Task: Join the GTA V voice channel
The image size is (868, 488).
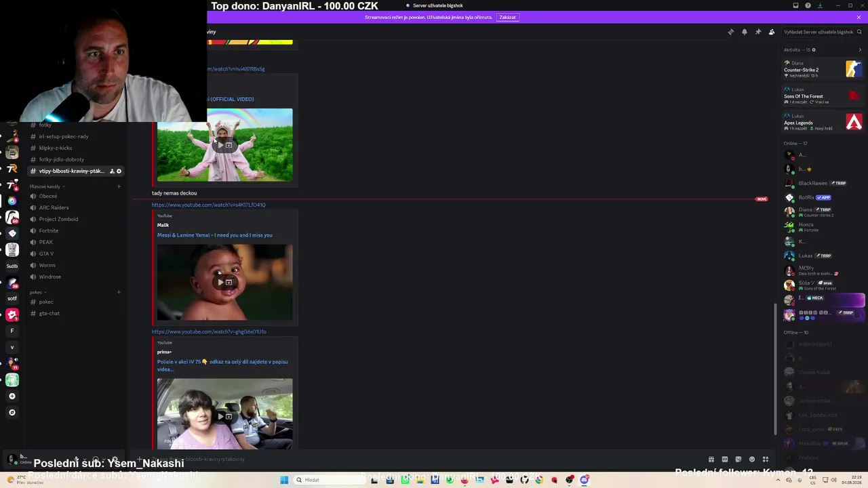Action: tap(75, 253)
